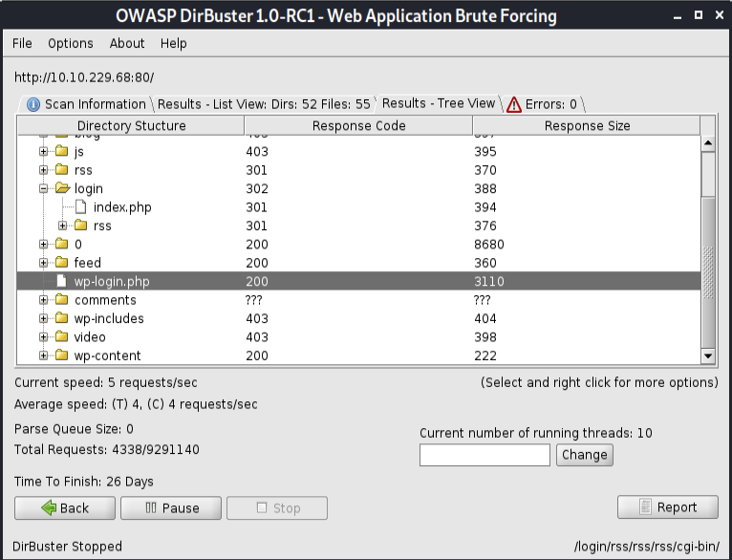
Task: Click the wp-content folder name
Action: (107, 355)
